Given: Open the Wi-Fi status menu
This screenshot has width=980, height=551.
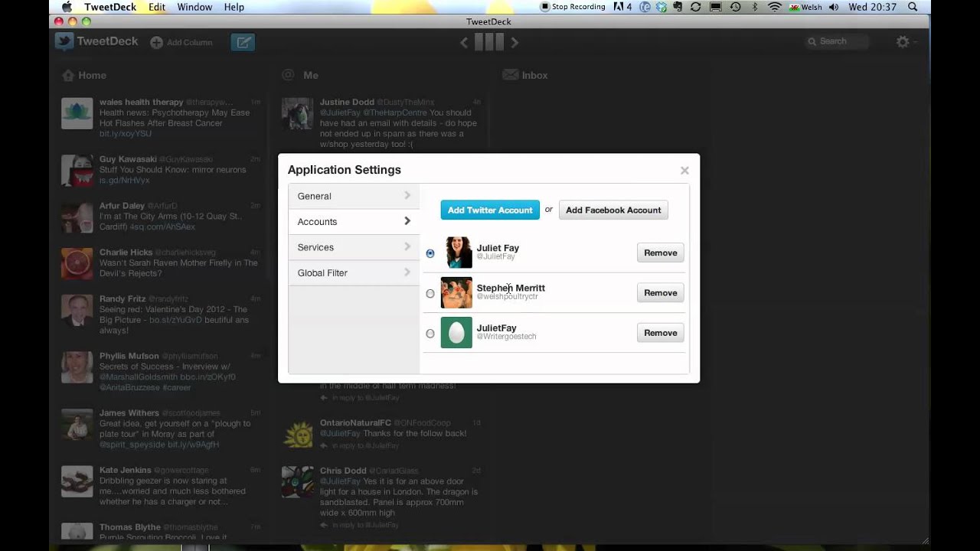Looking at the screenshot, I should click(775, 7).
